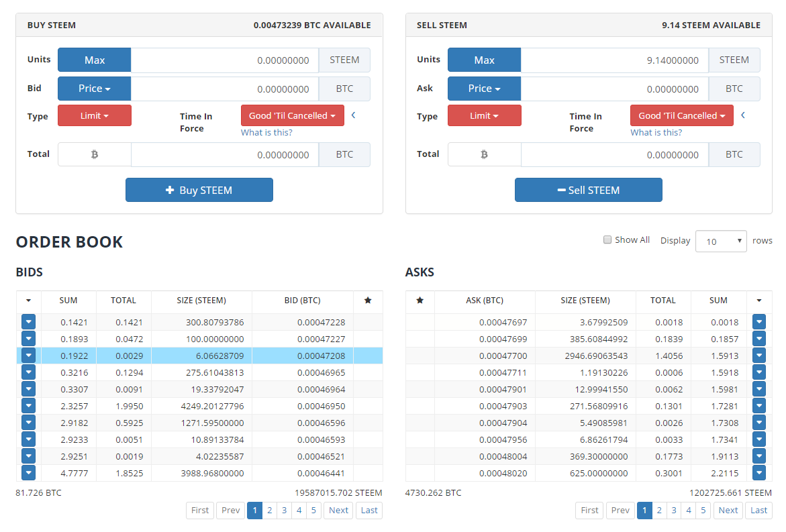Viewport: 786px width, 532px height.
Task: Click Max in the Sell STEEM panel
Action: click(x=484, y=60)
